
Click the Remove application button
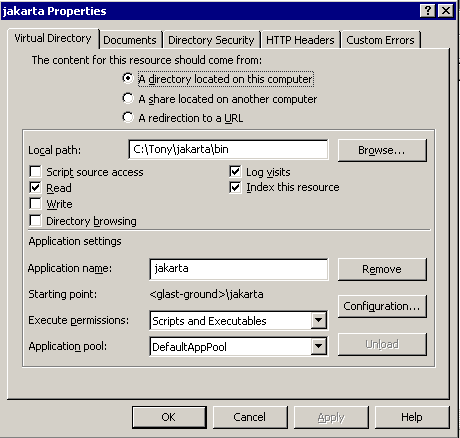(382, 269)
